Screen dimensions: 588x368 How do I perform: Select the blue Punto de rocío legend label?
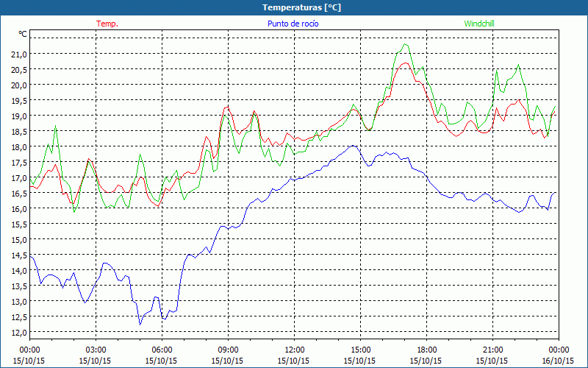click(293, 24)
